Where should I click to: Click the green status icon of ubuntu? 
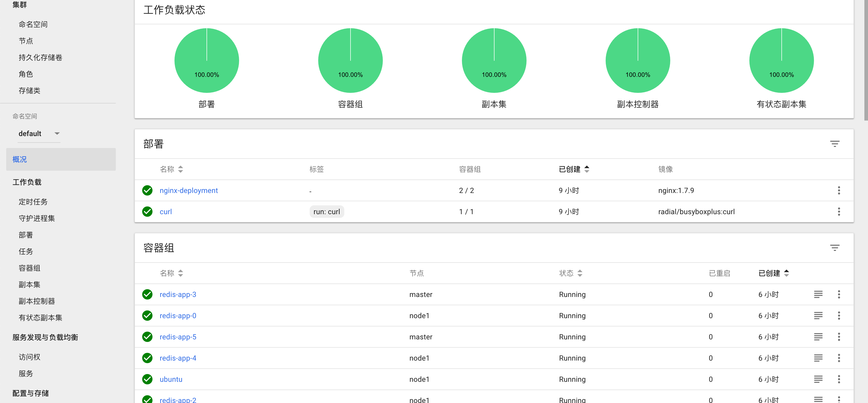[147, 379]
